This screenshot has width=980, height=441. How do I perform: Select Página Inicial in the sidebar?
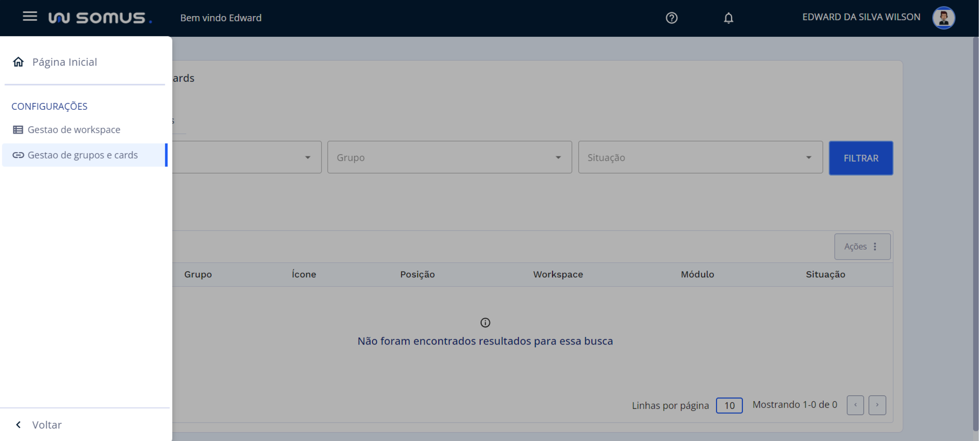tap(64, 62)
